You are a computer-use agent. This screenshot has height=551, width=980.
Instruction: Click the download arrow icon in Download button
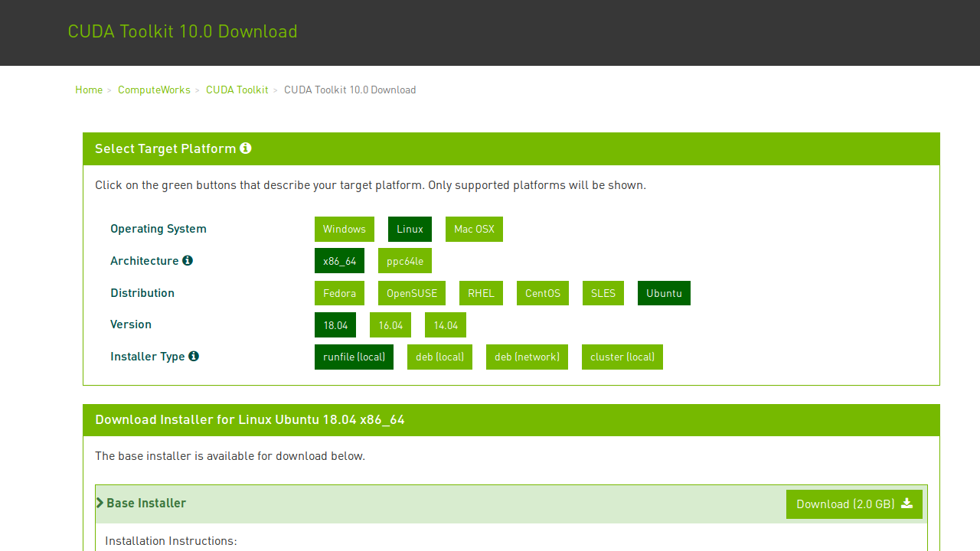(x=907, y=504)
